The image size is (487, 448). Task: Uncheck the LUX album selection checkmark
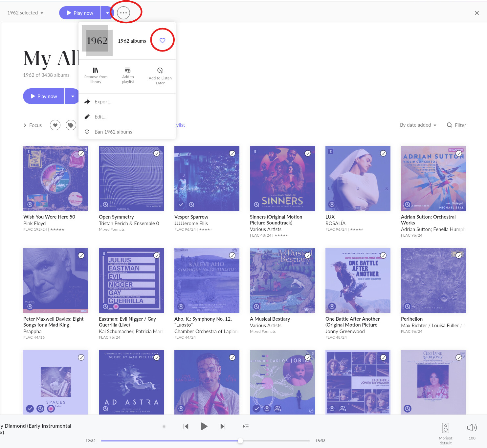[x=383, y=153]
